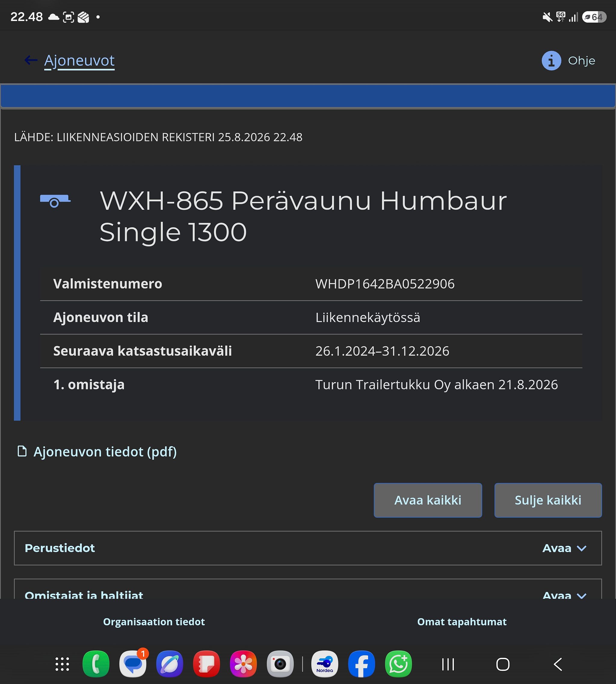Tap the trailer vehicle icon
The image size is (616, 684).
(55, 200)
